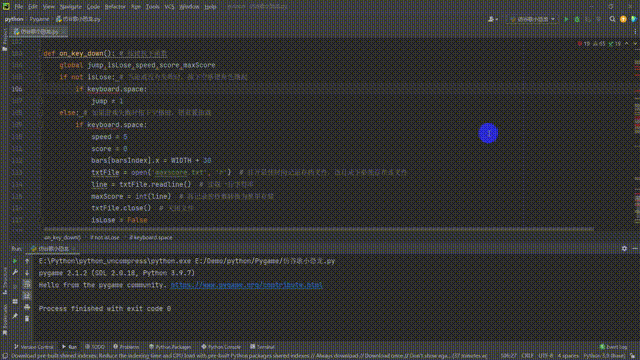Open the Problems tool window
Screen dimensions: 640x360
click(126, 347)
